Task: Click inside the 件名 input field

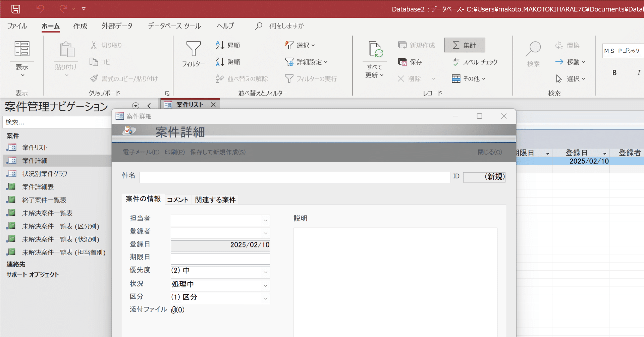Action: tap(294, 177)
